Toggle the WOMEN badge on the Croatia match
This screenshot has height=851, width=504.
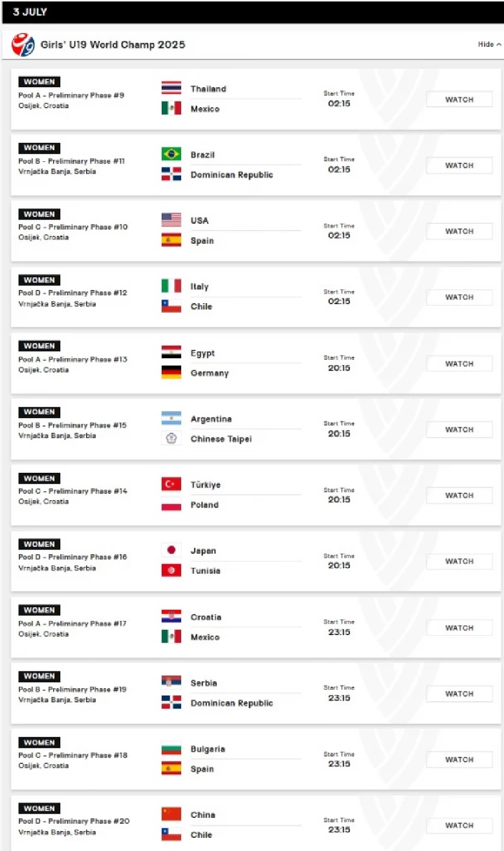pyautogui.click(x=39, y=610)
